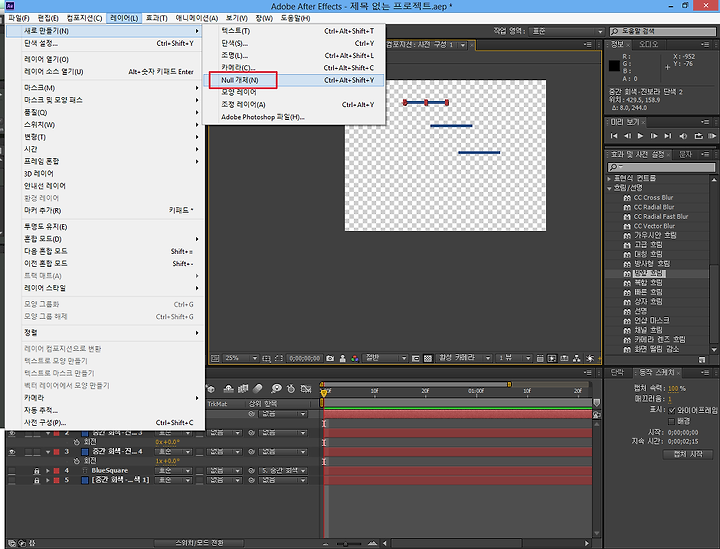The width and height of the screenshot is (720, 549).
Task: Click the show snapshot person icon
Action: [343, 359]
